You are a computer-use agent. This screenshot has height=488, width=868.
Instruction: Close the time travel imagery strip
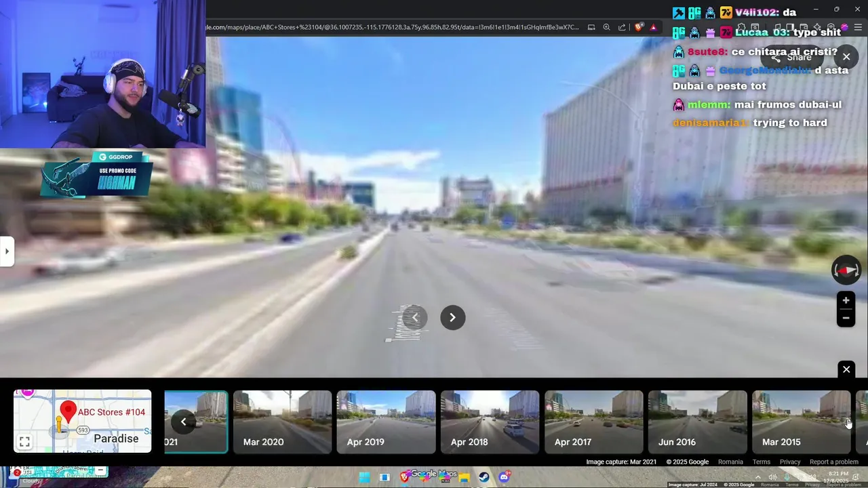[x=846, y=369]
